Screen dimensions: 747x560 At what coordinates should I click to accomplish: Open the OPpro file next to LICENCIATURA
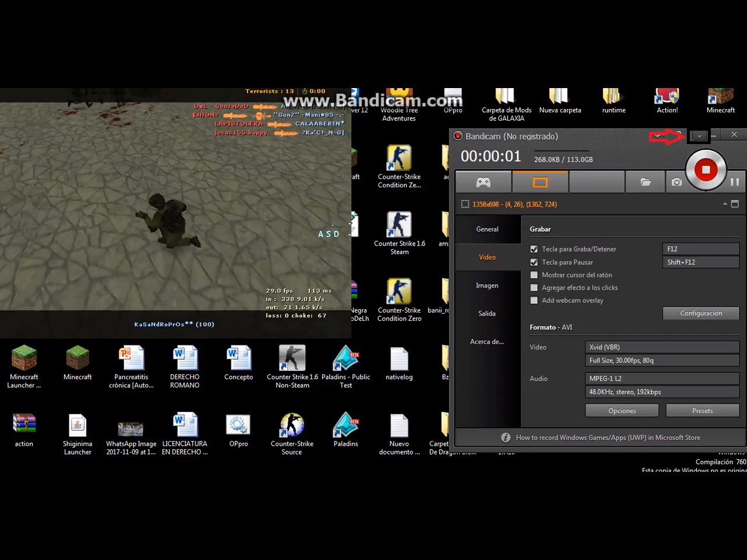[239, 430]
